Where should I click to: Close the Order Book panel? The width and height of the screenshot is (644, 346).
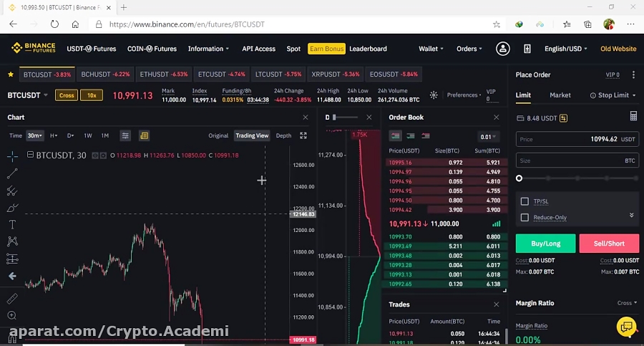496,117
